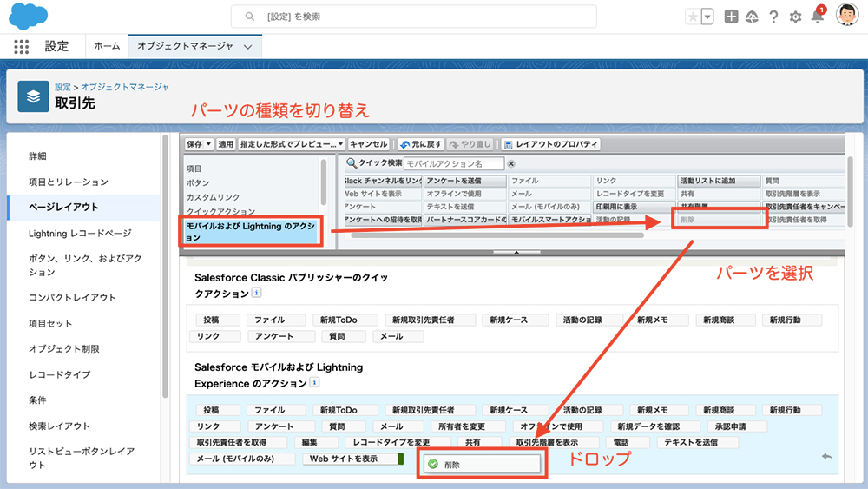
Task: Switch to the オブジェクトマネージャ tab
Action: pyautogui.click(x=185, y=46)
